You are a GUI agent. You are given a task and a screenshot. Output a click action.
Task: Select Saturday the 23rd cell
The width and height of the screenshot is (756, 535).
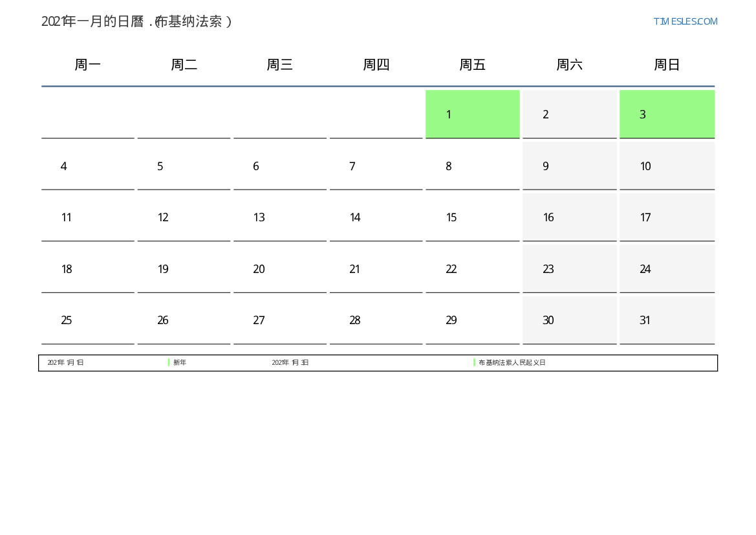569,269
